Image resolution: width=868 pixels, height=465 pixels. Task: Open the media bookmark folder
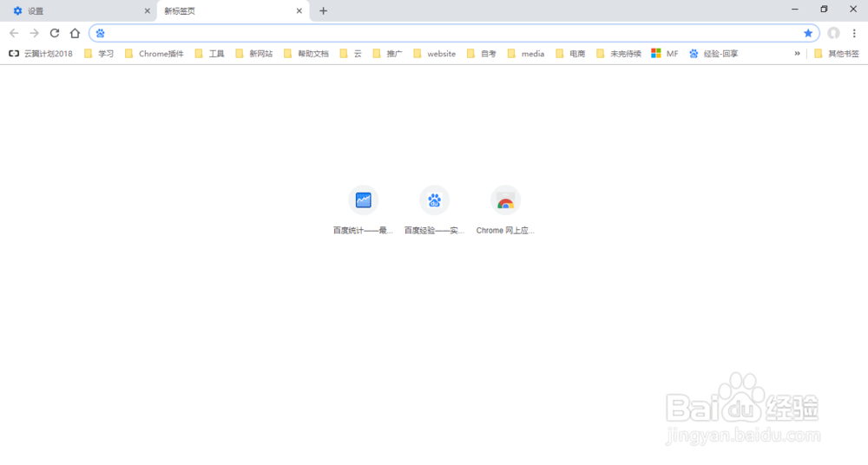click(526, 54)
